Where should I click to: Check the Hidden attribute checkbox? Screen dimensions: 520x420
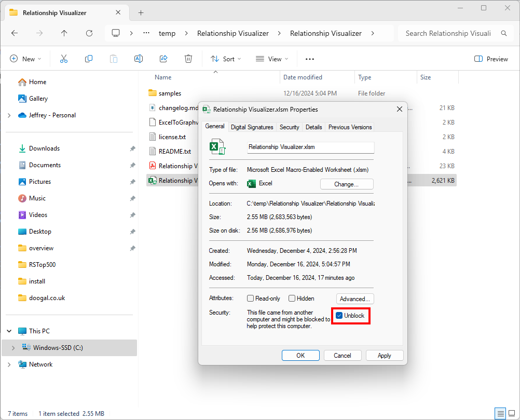pyautogui.click(x=292, y=299)
